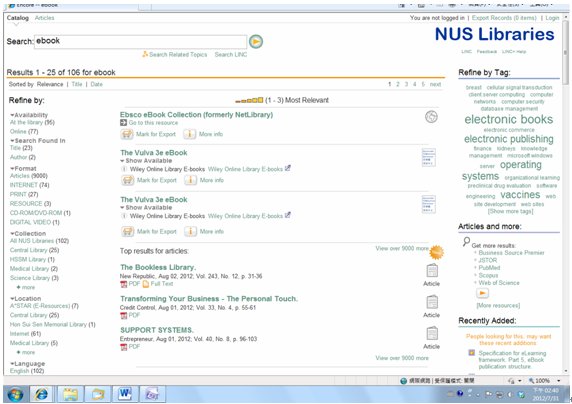Click the orange arrow button under Web of Science
The height and width of the screenshot is (404, 572).
(483, 293)
